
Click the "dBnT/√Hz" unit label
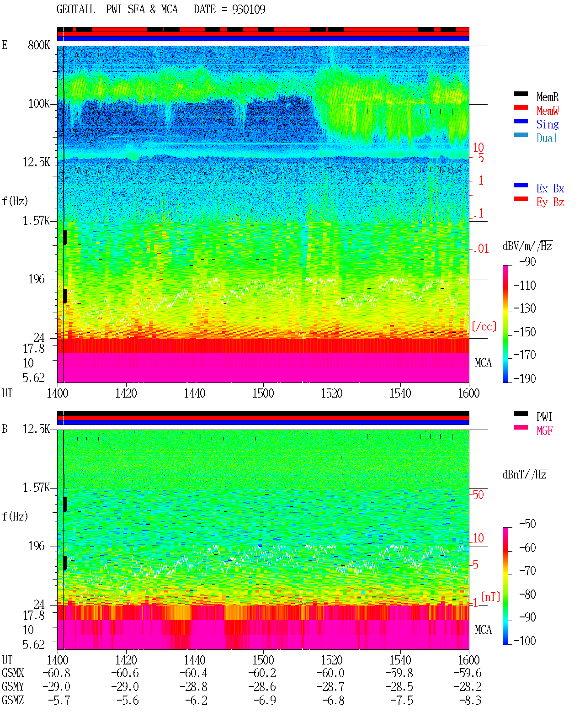(525, 474)
